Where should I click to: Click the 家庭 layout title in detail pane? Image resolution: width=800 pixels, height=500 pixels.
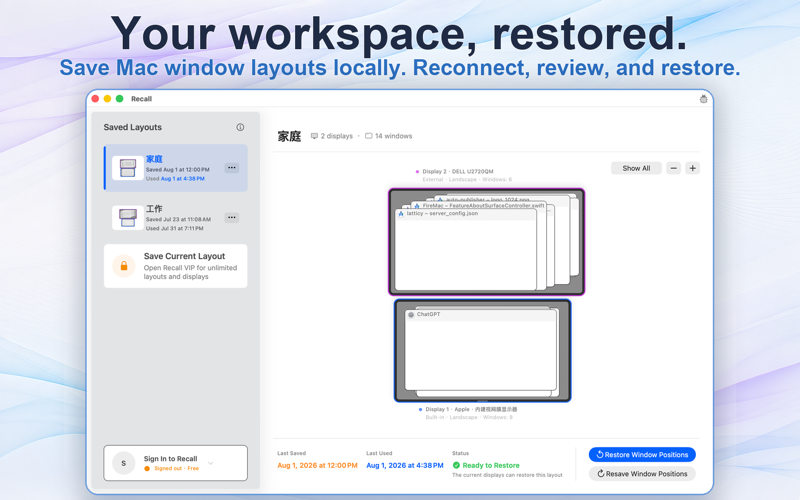289,136
